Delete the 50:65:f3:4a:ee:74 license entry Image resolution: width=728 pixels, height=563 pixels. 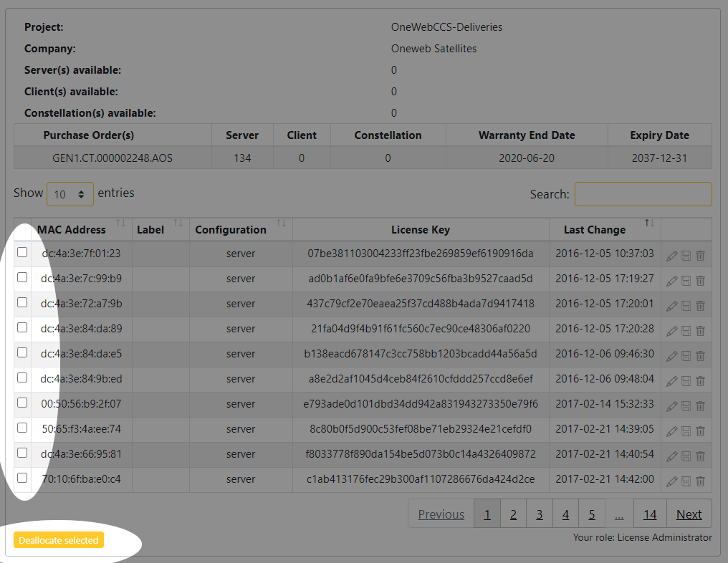[700, 431]
